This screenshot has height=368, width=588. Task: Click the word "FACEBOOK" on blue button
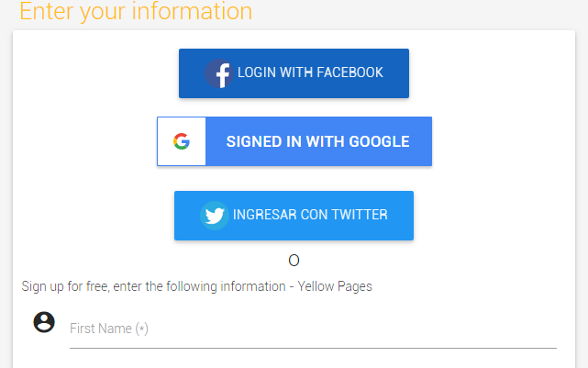tap(349, 72)
